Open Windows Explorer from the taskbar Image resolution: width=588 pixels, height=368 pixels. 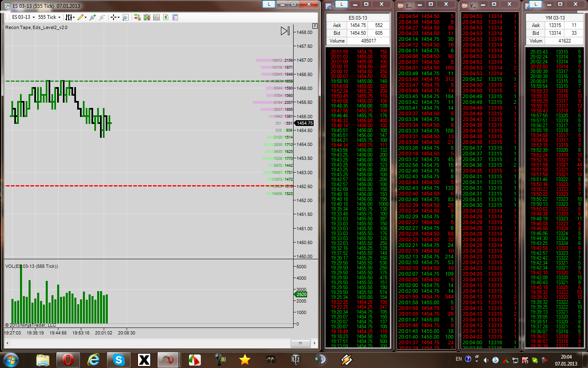(43, 360)
